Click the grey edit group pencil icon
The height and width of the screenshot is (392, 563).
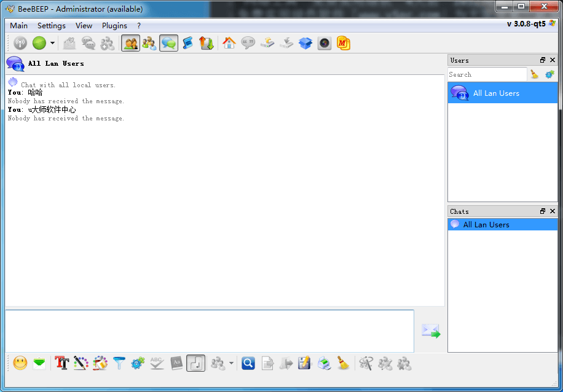[385, 363]
